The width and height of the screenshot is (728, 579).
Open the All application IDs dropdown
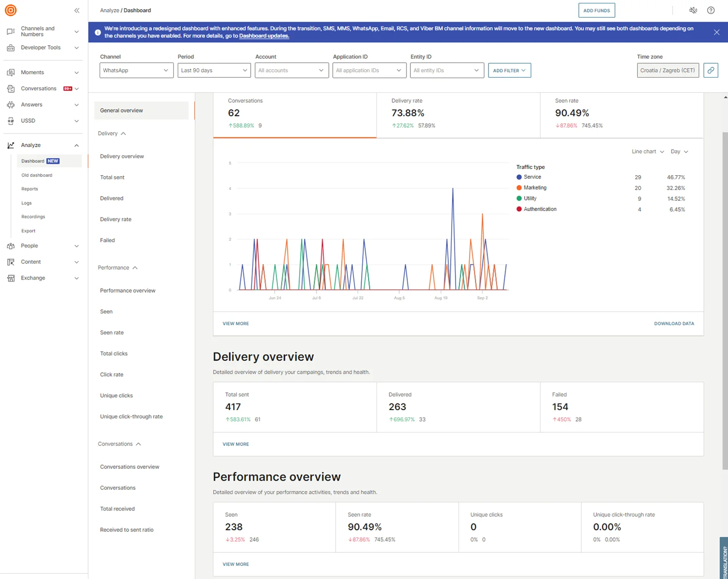pos(369,70)
